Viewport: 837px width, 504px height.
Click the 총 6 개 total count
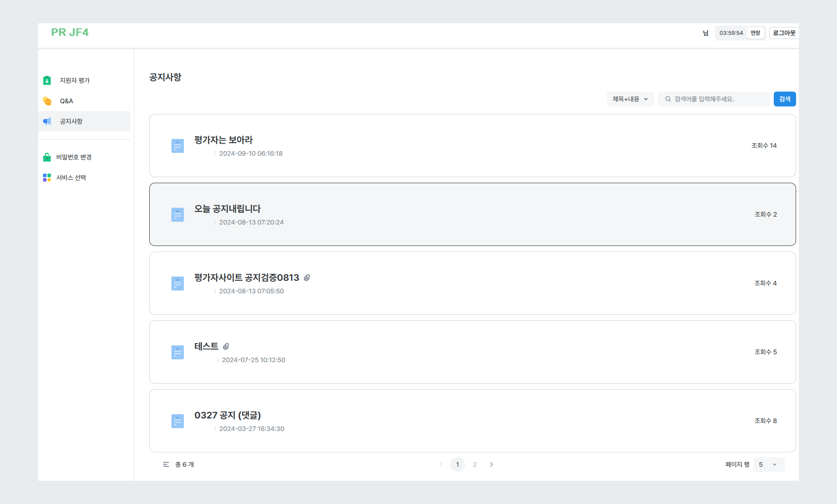point(185,464)
